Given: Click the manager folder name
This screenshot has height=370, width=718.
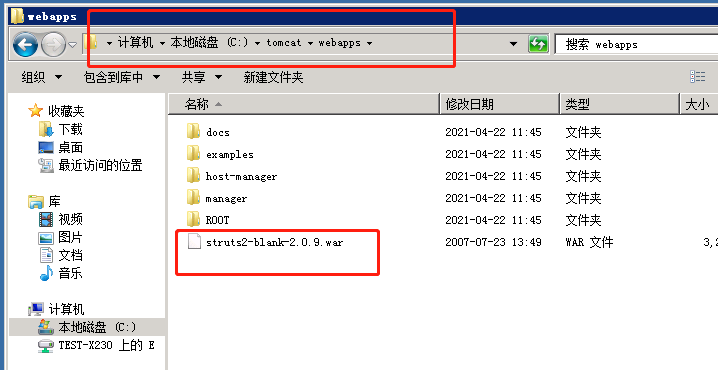Looking at the screenshot, I should pyautogui.click(x=226, y=199).
